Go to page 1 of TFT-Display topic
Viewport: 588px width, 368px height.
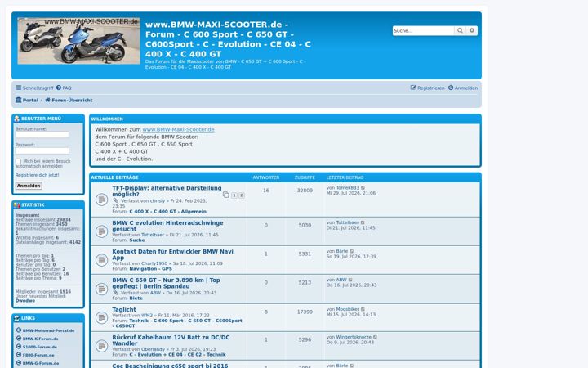tap(234, 195)
